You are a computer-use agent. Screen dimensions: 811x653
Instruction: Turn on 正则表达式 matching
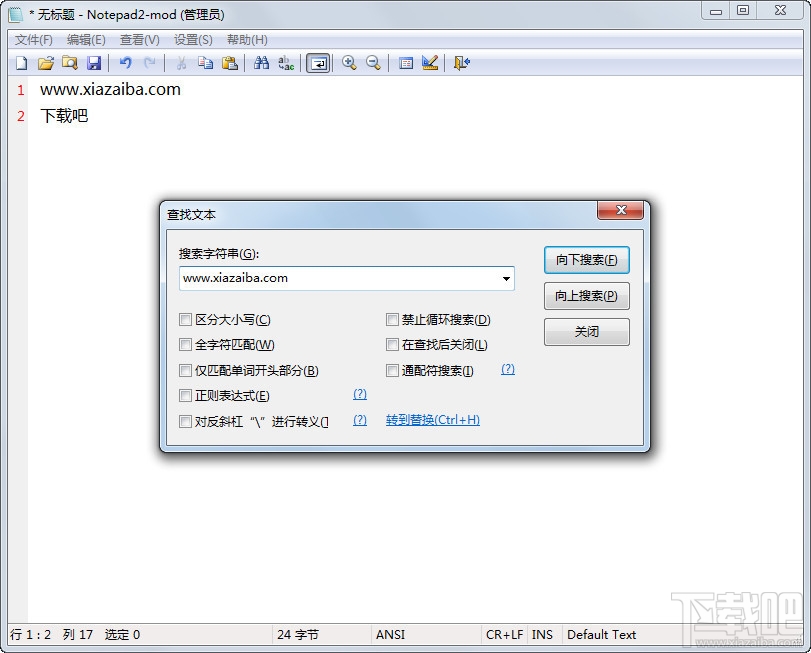click(185, 395)
